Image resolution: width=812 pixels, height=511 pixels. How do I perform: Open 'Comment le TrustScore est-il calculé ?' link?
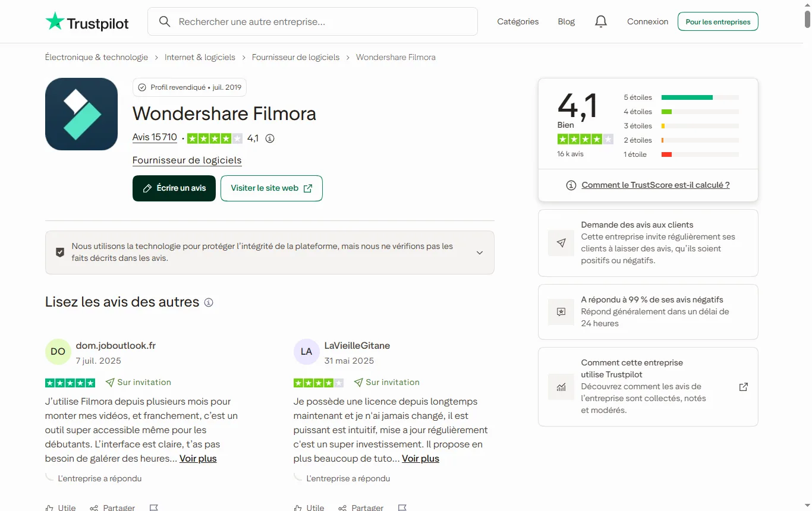tap(656, 185)
